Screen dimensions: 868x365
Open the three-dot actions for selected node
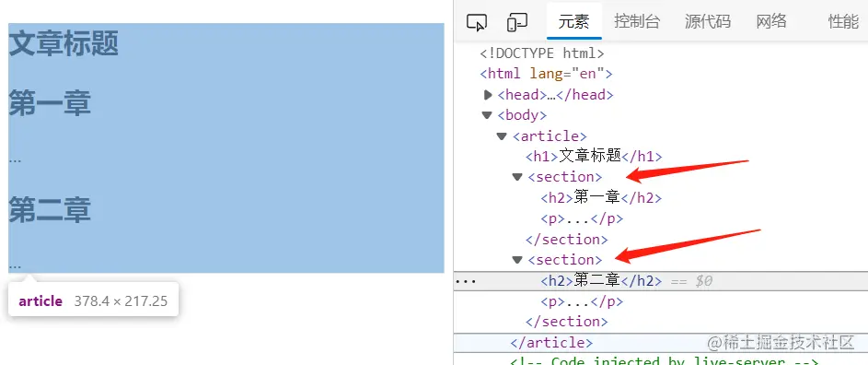(x=466, y=281)
